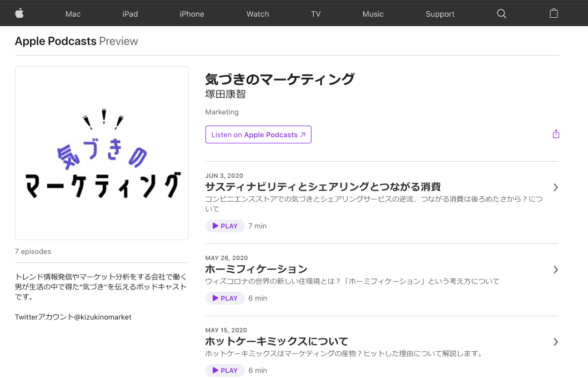Play the May 26, 2020 episode
This screenshot has width=588, height=379.
pos(225,298)
